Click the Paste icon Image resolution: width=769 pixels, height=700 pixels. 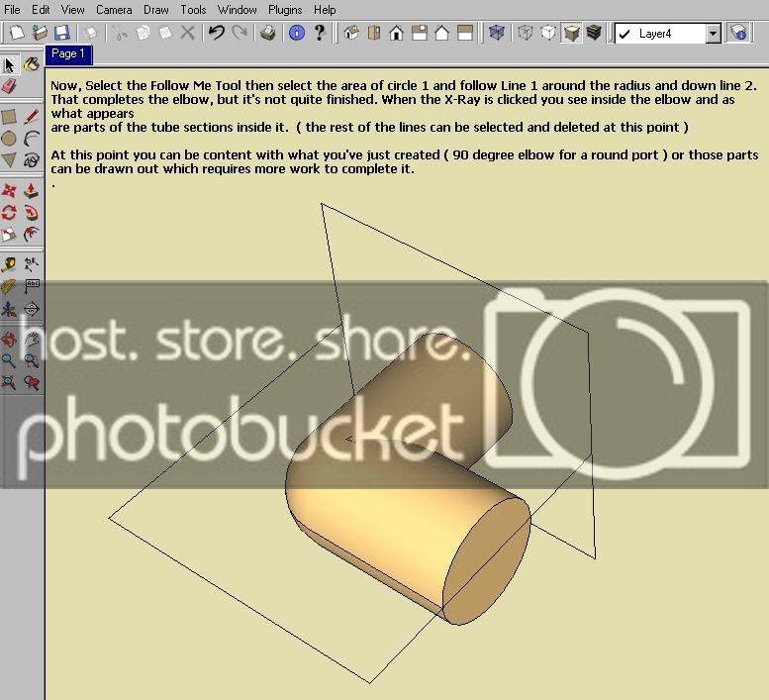tap(165, 33)
